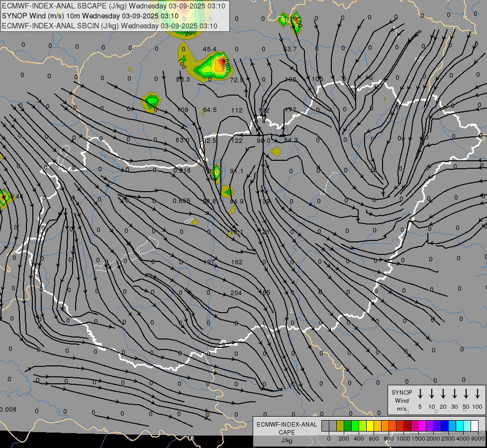Click the 100 m/s wind arrow in the legend
Image resolution: width=487 pixels, height=448 pixels.
[x=478, y=394]
